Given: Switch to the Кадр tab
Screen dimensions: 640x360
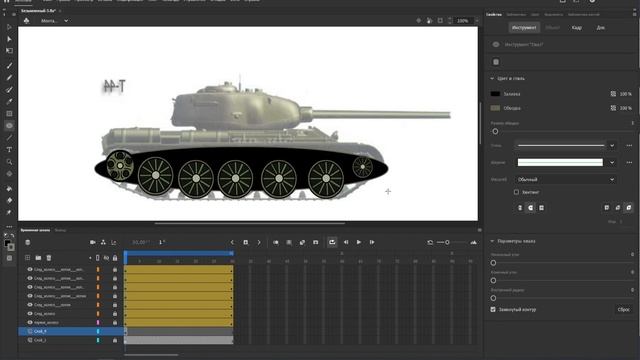Looking at the screenshot, I should pyautogui.click(x=577, y=28).
